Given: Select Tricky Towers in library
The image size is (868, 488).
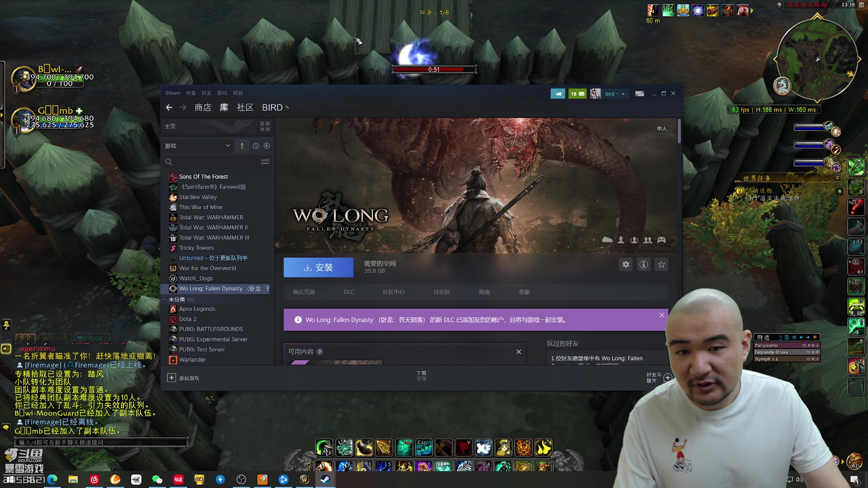Looking at the screenshot, I should [196, 248].
